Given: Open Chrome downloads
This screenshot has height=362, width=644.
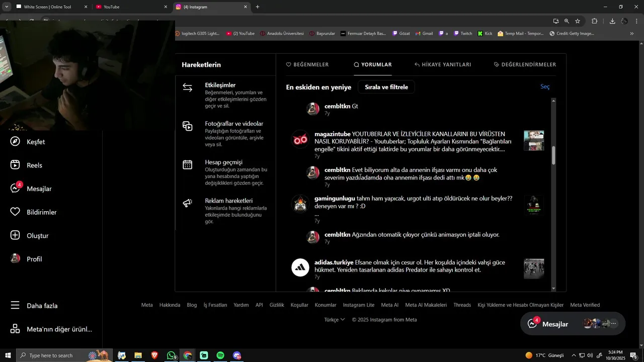Looking at the screenshot, I should 612,21.
